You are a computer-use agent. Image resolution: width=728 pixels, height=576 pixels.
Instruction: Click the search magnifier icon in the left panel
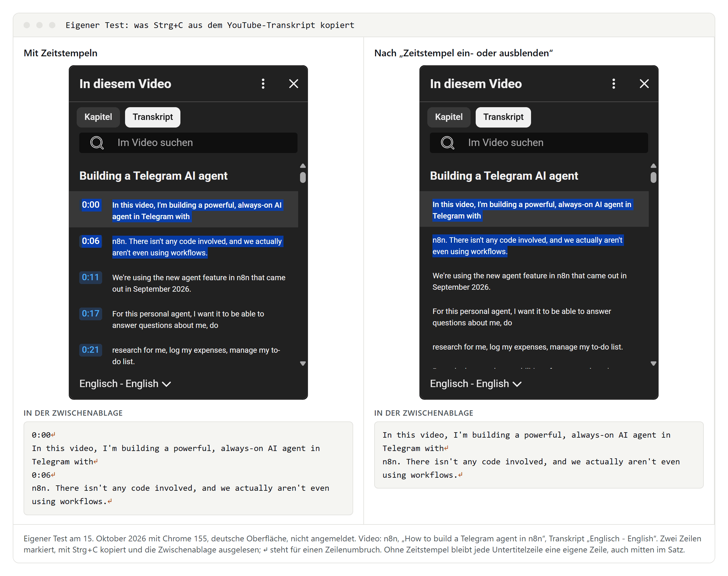(97, 143)
